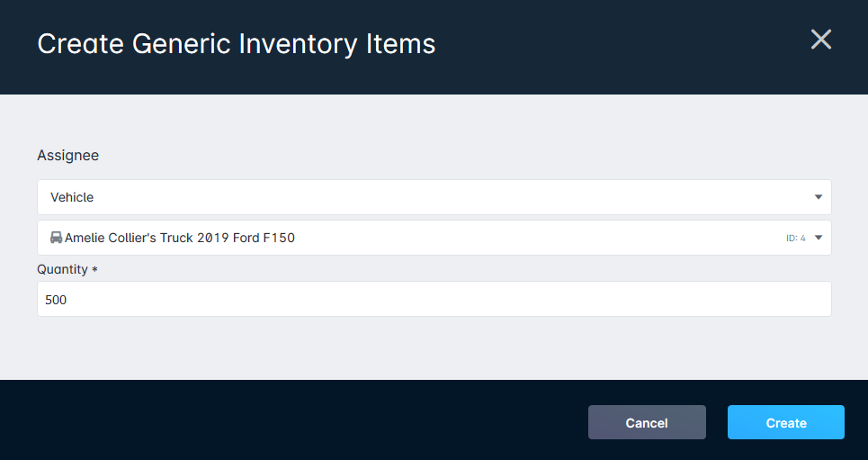The image size is (868, 460).
Task: Click the caret arrow on the Vehicle selector
Action: pyautogui.click(x=819, y=197)
